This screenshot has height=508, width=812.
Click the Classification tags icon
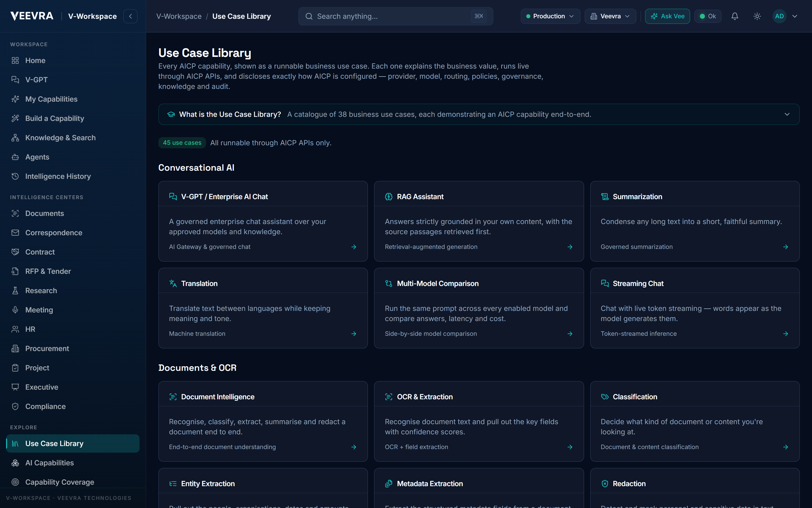tap(605, 397)
